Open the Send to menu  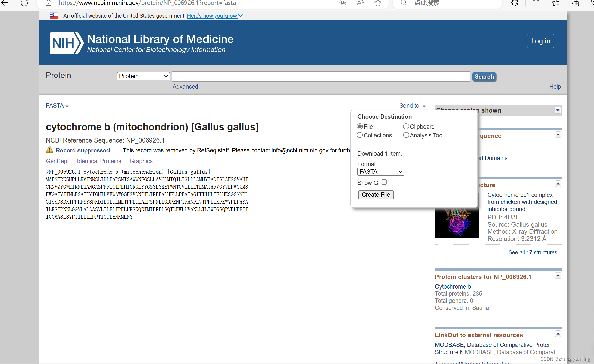[412, 106]
